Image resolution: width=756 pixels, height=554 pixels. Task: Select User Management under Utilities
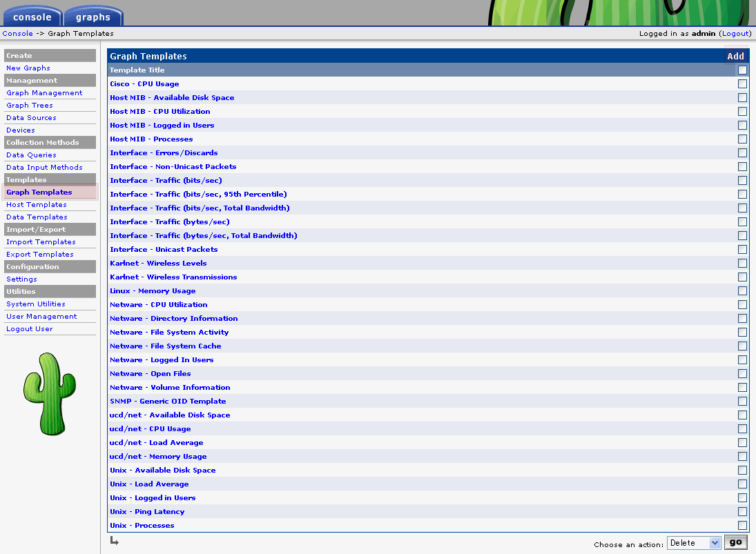[x=41, y=317]
